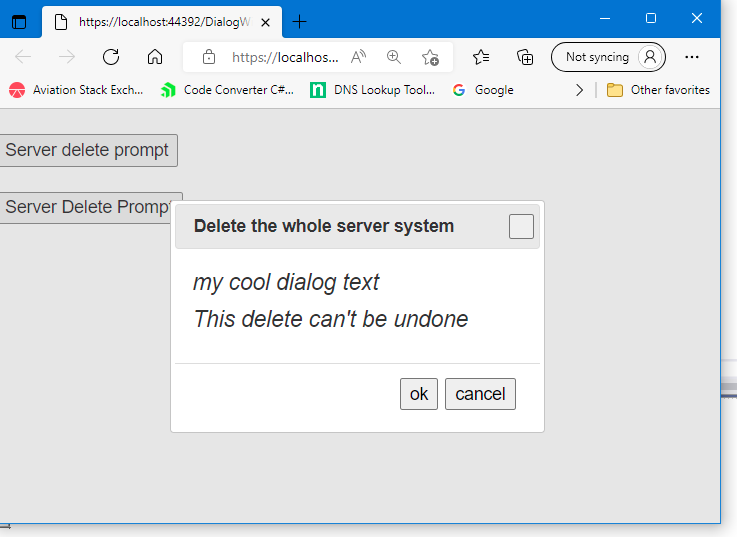737x537 pixels.
Task: Go forward to next page
Action: coord(67,57)
